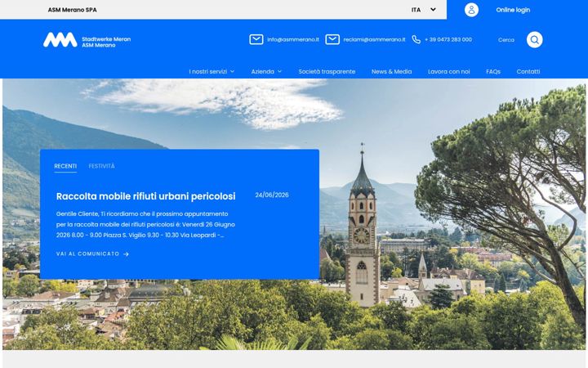Open the info@asmmerano.it email link

[x=293, y=39]
